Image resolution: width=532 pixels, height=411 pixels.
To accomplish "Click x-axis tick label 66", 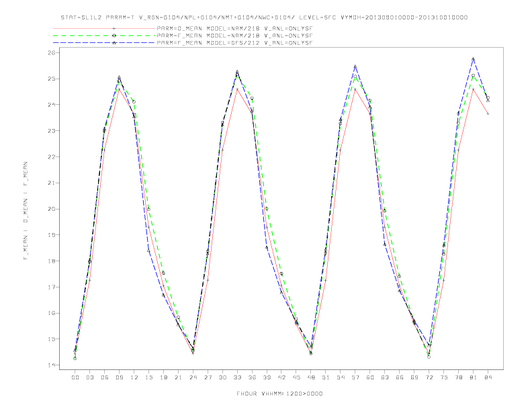I will click(x=400, y=377).
